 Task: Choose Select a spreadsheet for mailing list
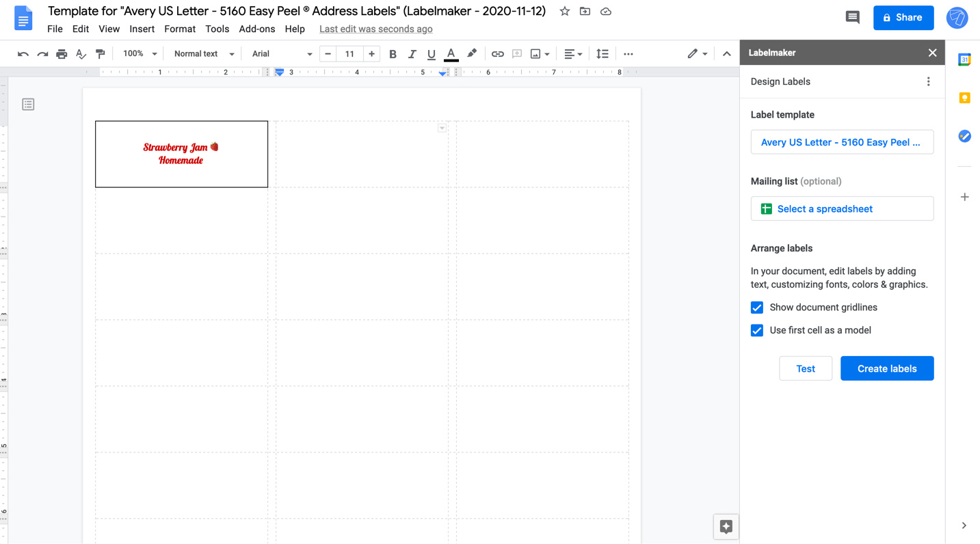coord(842,209)
